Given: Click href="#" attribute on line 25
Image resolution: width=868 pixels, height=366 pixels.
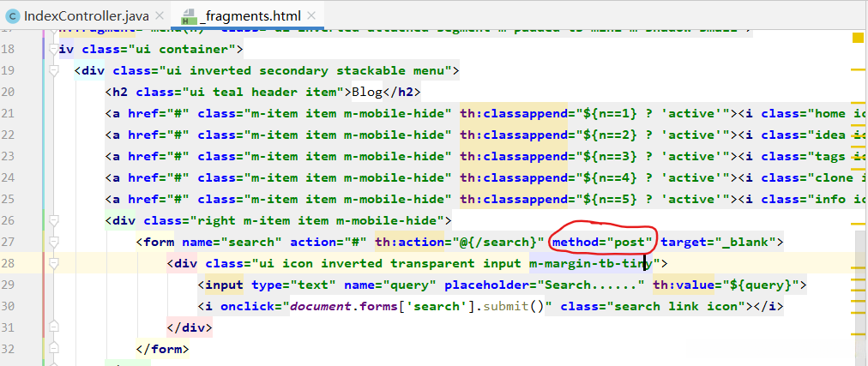Looking at the screenshot, I should coord(159,200).
